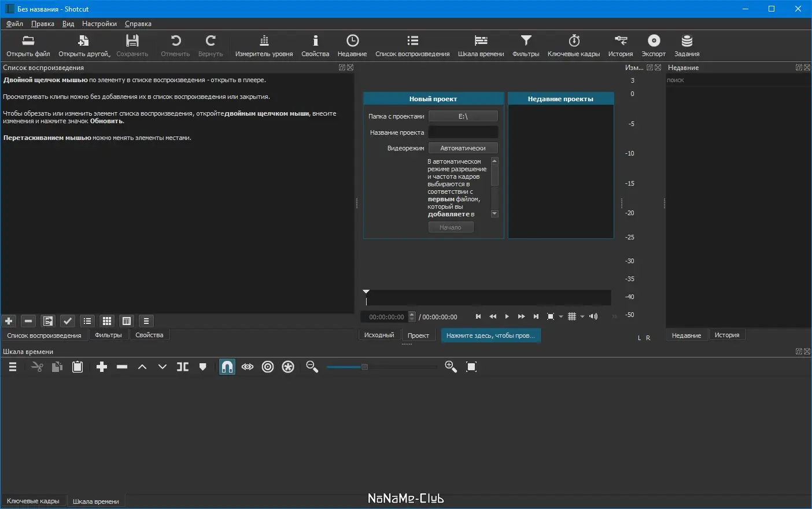
Task: Click the zoom timeline to fit icon
Action: (x=471, y=367)
